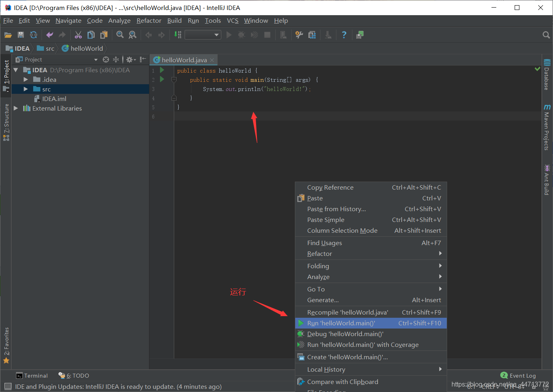Click the toolbar Debug bug icon
Image resolution: width=553 pixels, height=392 pixels.
[x=241, y=35]
